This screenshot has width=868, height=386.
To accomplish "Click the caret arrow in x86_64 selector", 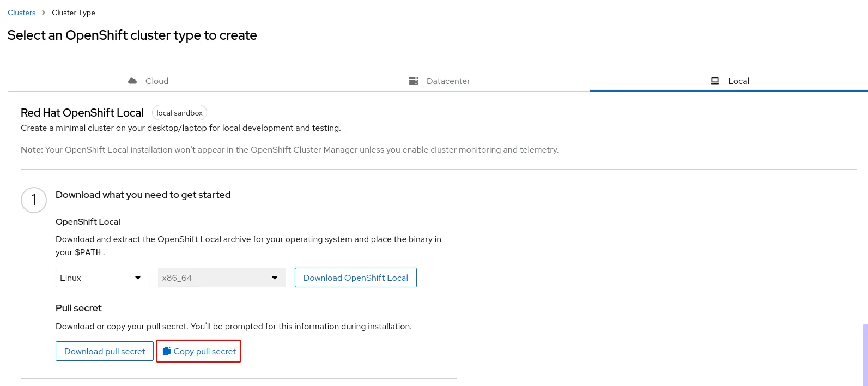I will point(275,278).
